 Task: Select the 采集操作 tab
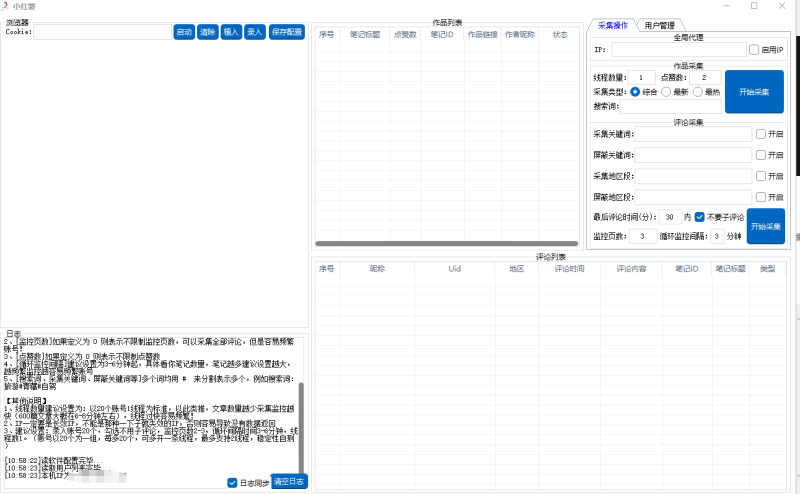pos(613,25)
